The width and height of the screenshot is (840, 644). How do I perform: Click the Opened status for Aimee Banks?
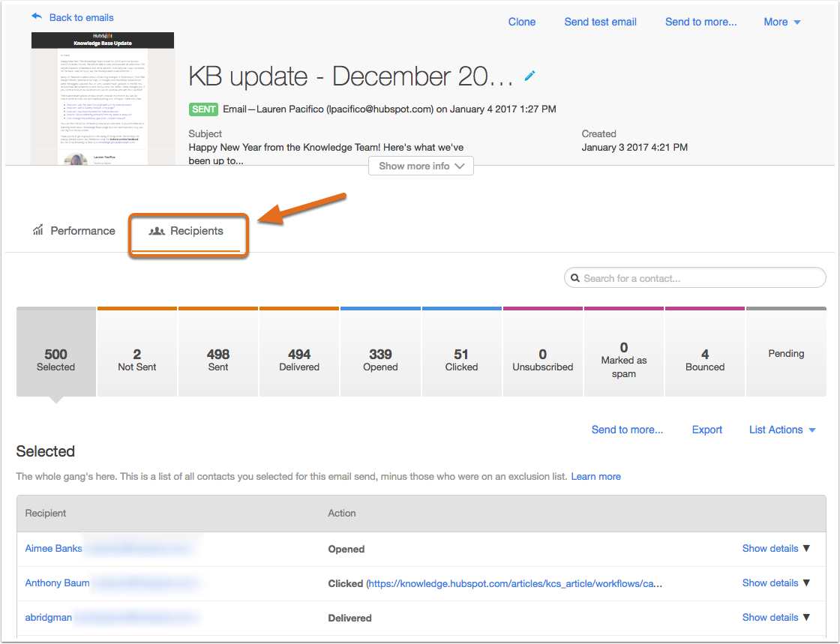coord(346,550)
